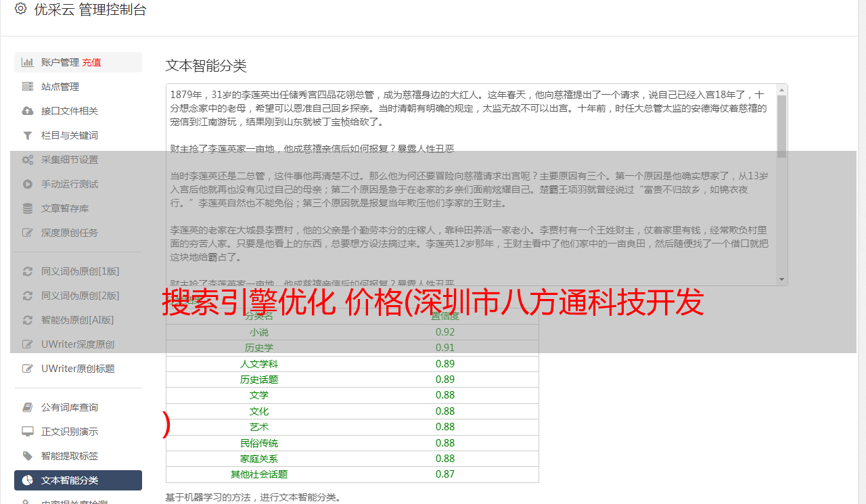This screenshot has width=866, height=504.
Task: Click the 0.89 value in the 历史话题 row
Action: [445, 380]
